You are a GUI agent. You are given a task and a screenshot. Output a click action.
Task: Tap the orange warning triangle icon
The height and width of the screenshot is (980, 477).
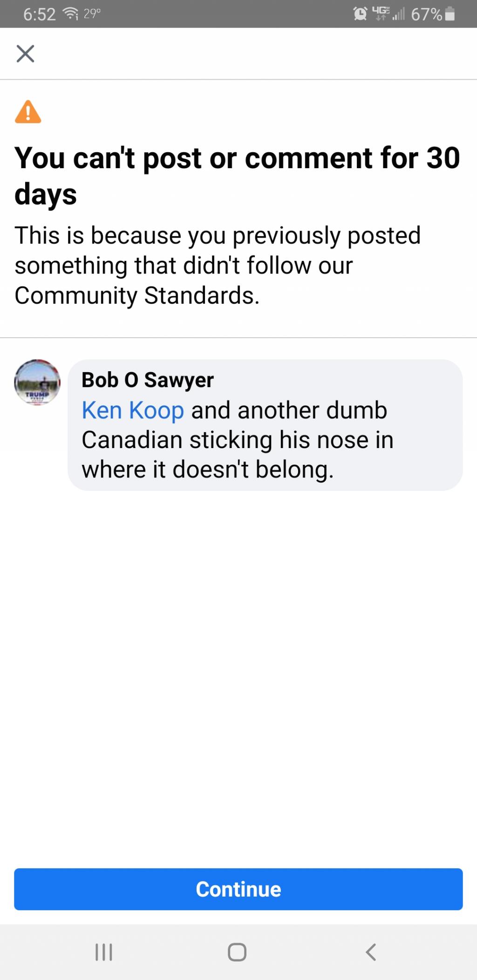[x=28, y=112]
